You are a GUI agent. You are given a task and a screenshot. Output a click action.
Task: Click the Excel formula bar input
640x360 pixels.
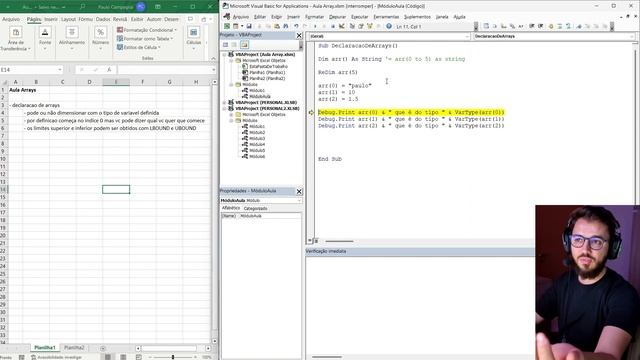[164, 70]
